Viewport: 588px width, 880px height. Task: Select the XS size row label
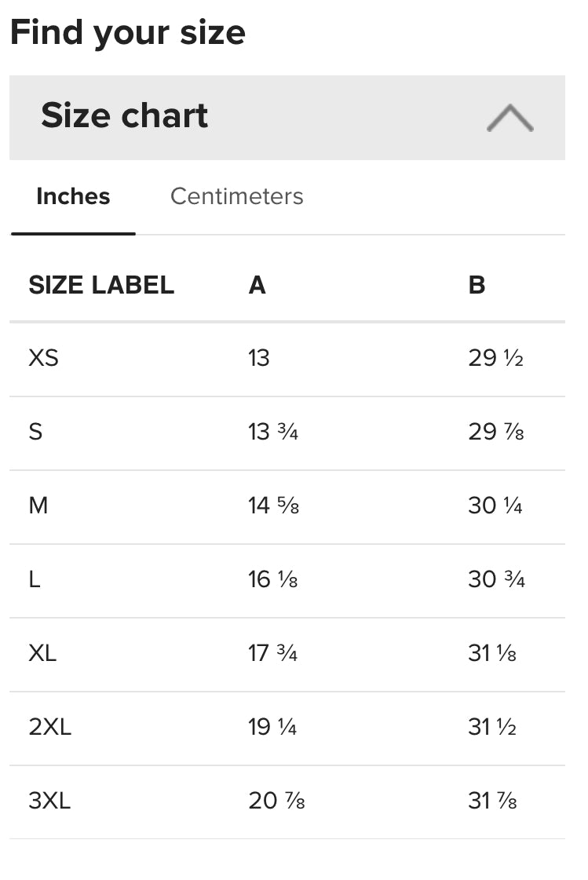(44, 358)
